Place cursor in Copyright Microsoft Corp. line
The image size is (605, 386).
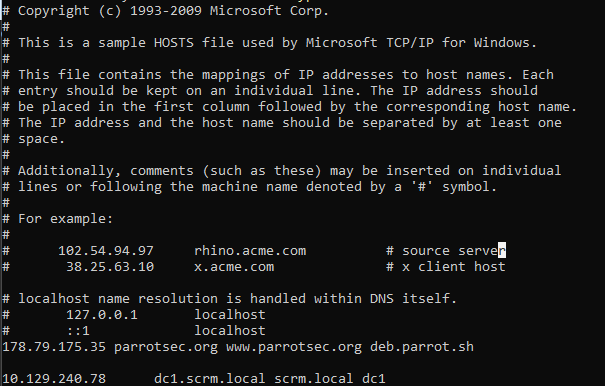[x=166, y=11]
